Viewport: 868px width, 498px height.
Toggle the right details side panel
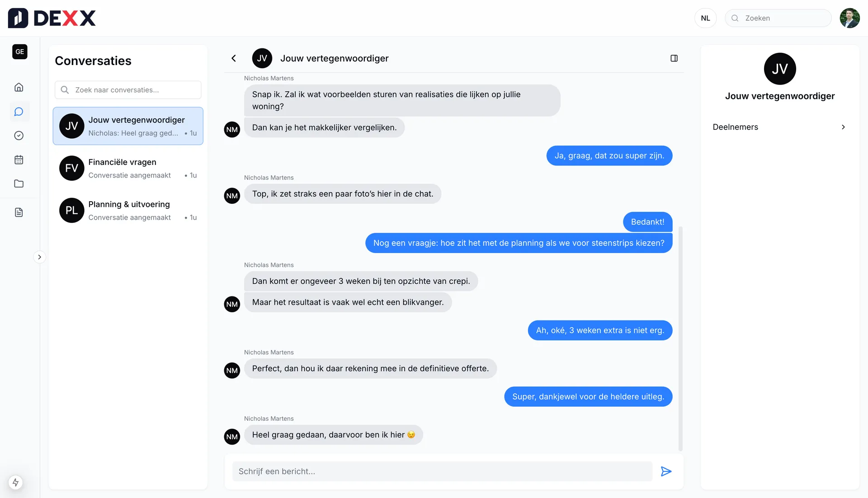[674, 58]
